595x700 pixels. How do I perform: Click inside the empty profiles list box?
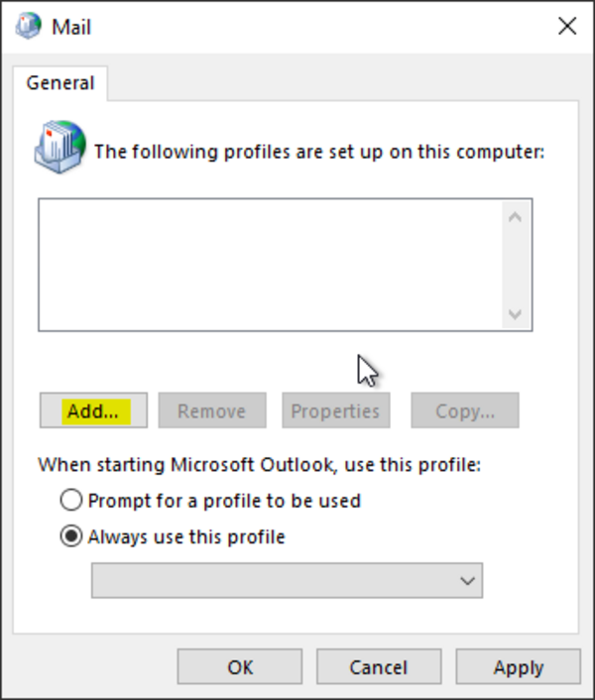coord(271,265)
